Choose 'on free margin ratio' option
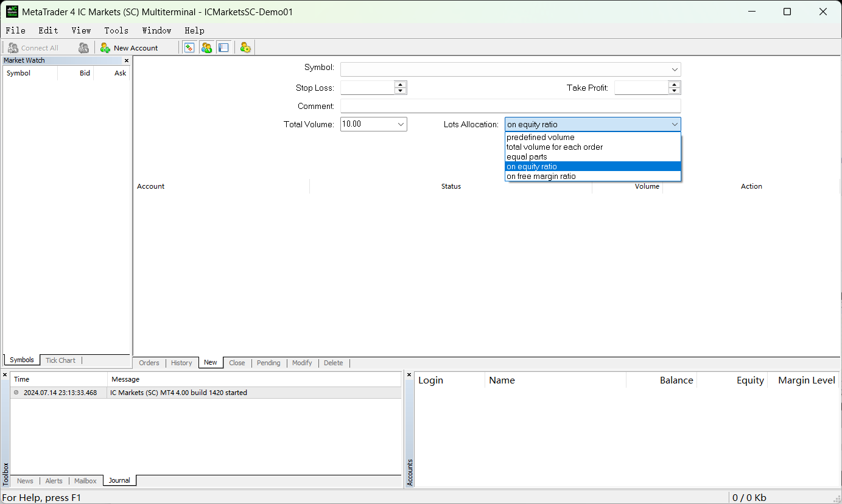The image size is (842, 504). (593, 176)
